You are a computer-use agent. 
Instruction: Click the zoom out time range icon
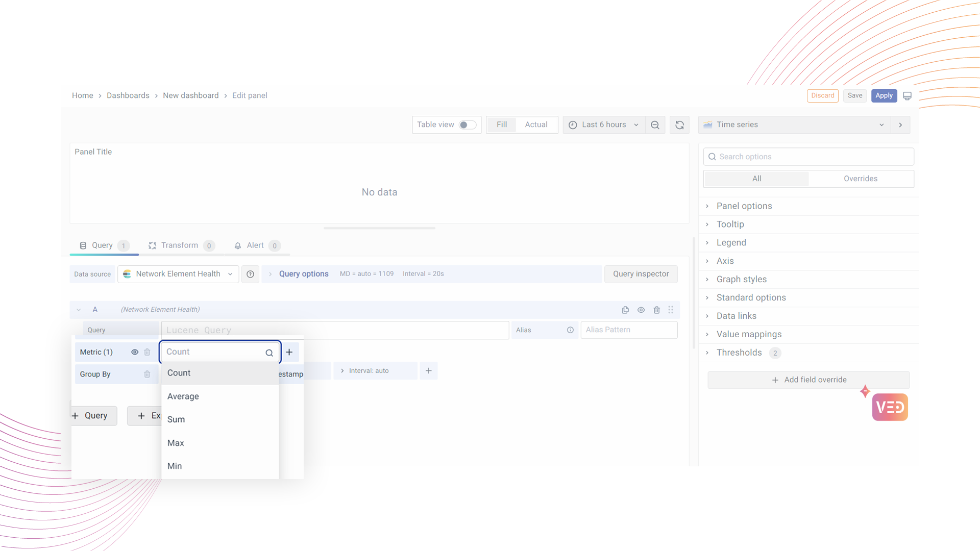[655, 125]
